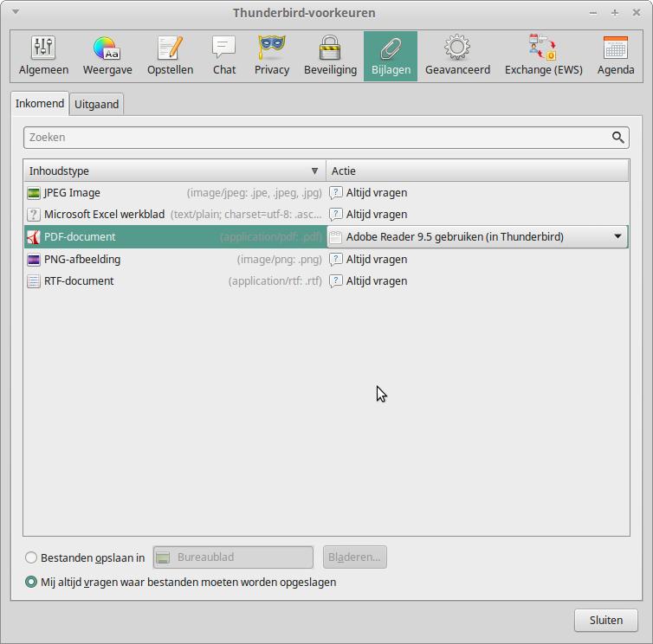The image size is (653, 644).
Task: Click the search magnifier icon
Action: coord(618,138)
